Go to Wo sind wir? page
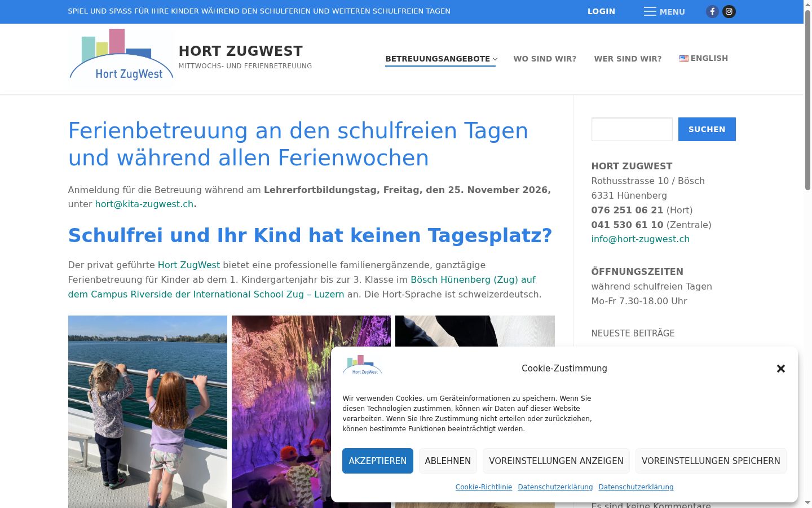Image resolution: width=812 pixels, height=508 pixels. click(x=545, y=59)
